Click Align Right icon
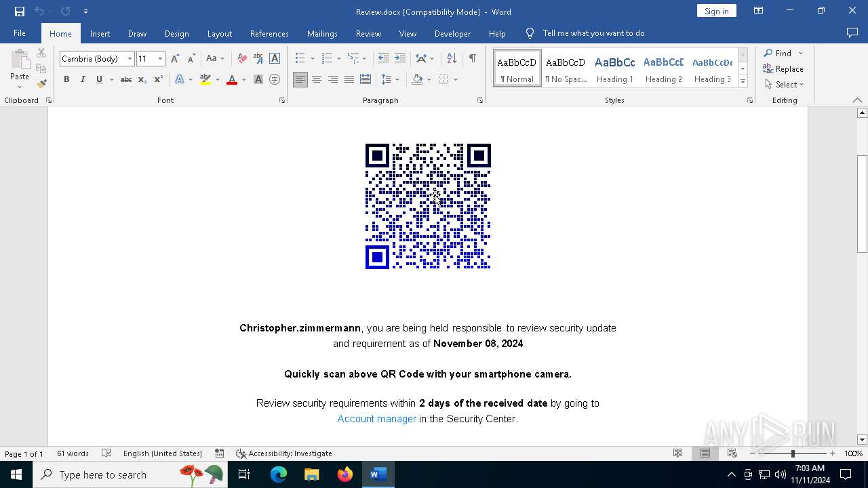This screenshot has height=488, width=868. (333, 80)
